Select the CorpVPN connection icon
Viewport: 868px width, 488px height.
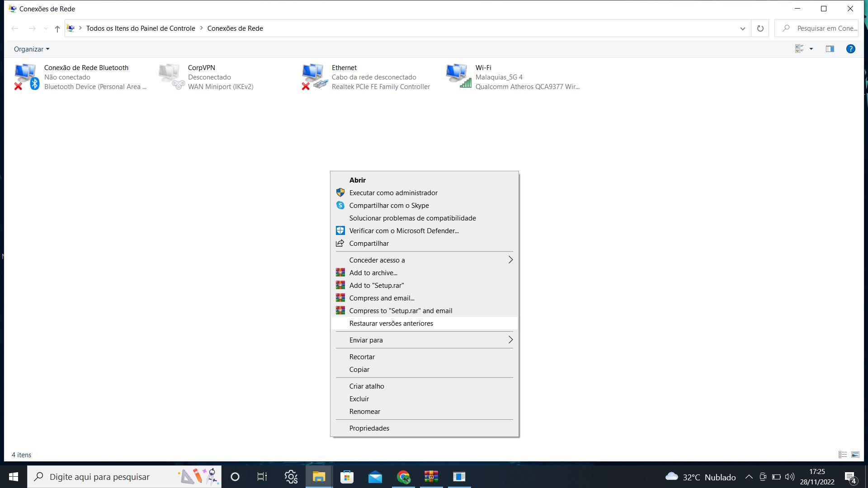171,76
